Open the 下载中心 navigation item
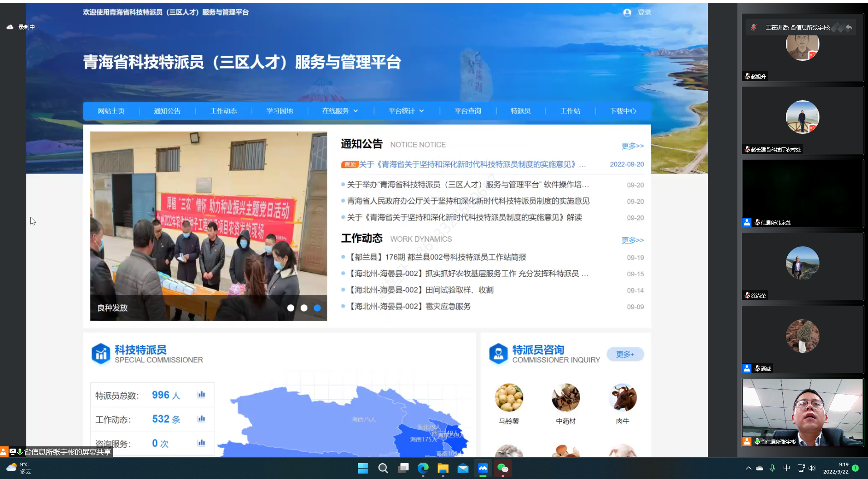 coord(623,111)
